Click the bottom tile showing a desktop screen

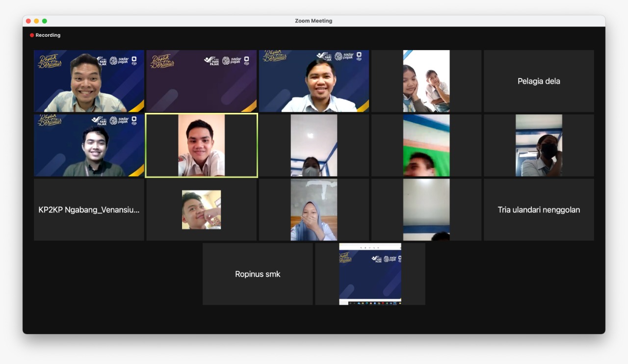click(370, 274)
